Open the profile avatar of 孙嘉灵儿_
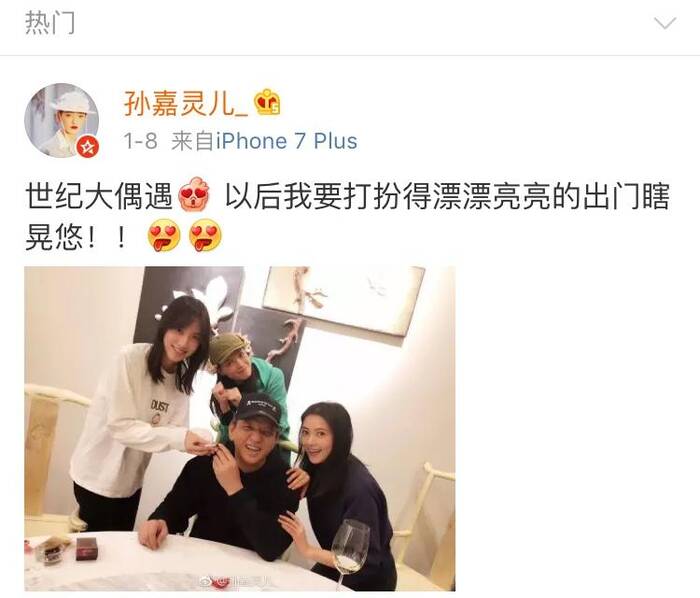The height and width of the screenshot is (598, 700). pyautogui.click(x=61, y=120)
